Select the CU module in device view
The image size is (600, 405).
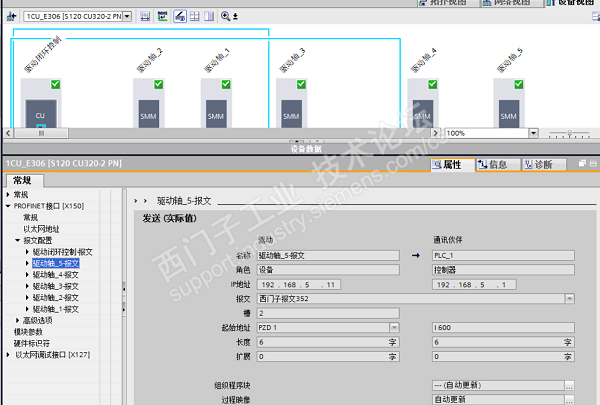pyautogui.click(x=41, y=114)
